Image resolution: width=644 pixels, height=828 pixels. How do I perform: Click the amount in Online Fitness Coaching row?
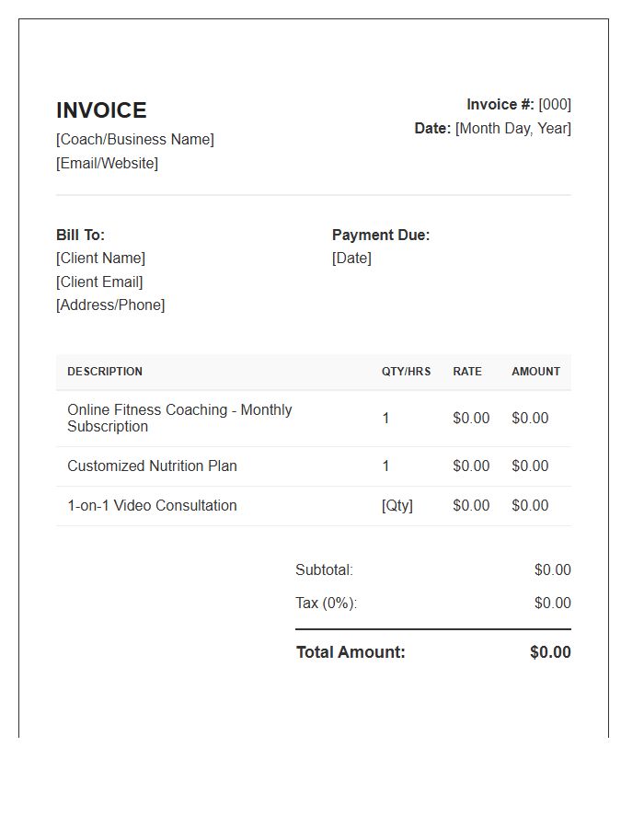[530, 419]
